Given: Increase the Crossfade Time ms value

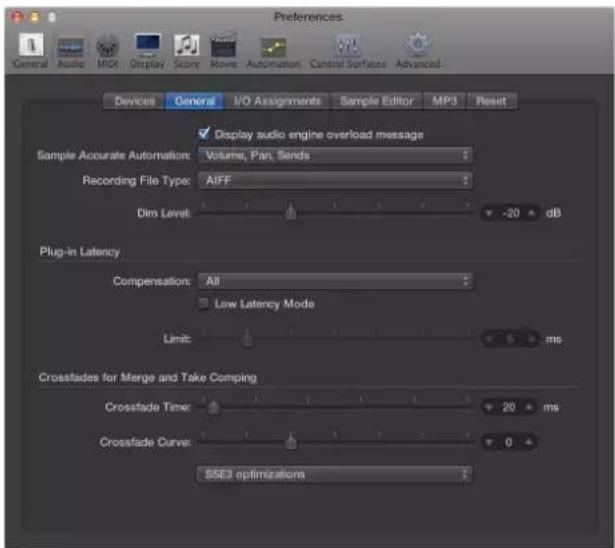Looking at the screenshot, I should point(529,407).
